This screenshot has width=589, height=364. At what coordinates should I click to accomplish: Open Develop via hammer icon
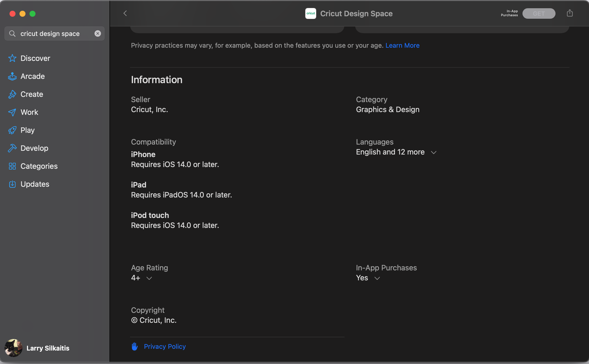12,148
